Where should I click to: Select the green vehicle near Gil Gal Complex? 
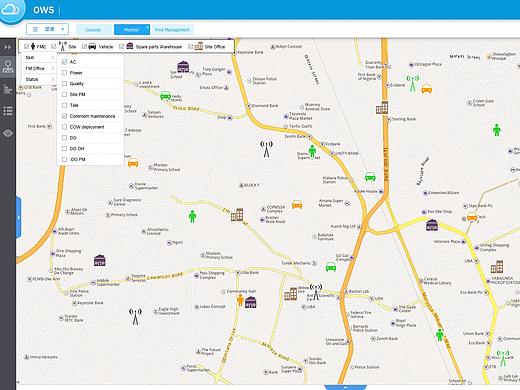(331, 267)
